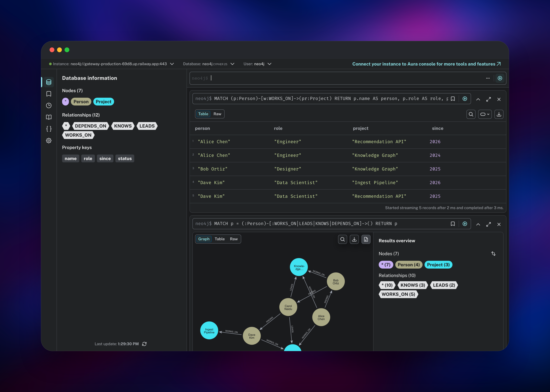Open the Saved Cypher bookmark sidebar icon
The width and height of the screenshot is (550, 392).
pyautogui.click(x=49, y=94)
